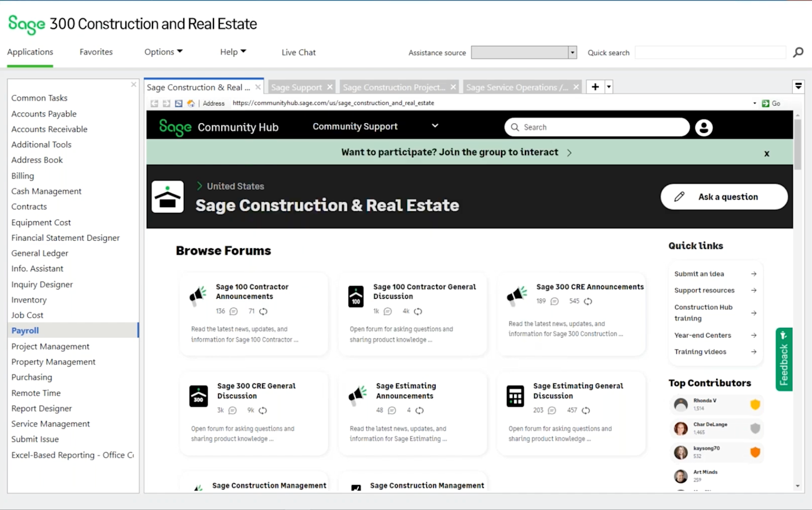This screenshot has width=812, height=510.
Task: Click the green Feedback side tab
Action: point(784,359)
